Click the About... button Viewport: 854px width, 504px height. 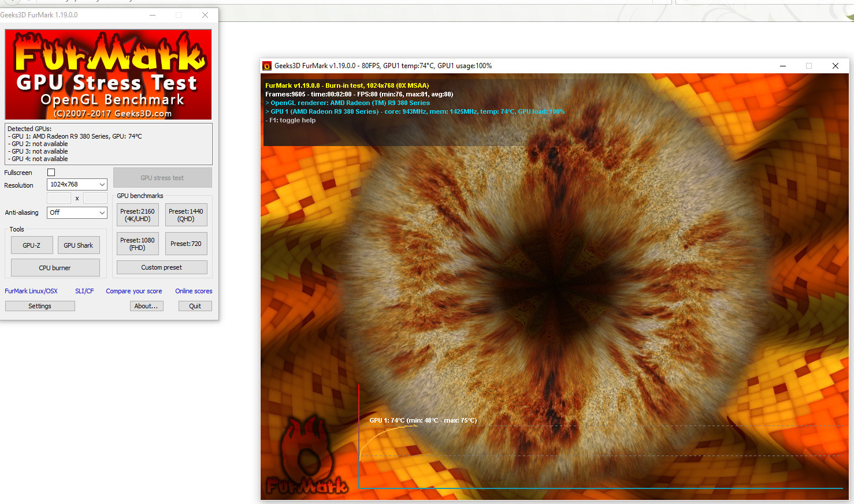click(x=146, y=306)
